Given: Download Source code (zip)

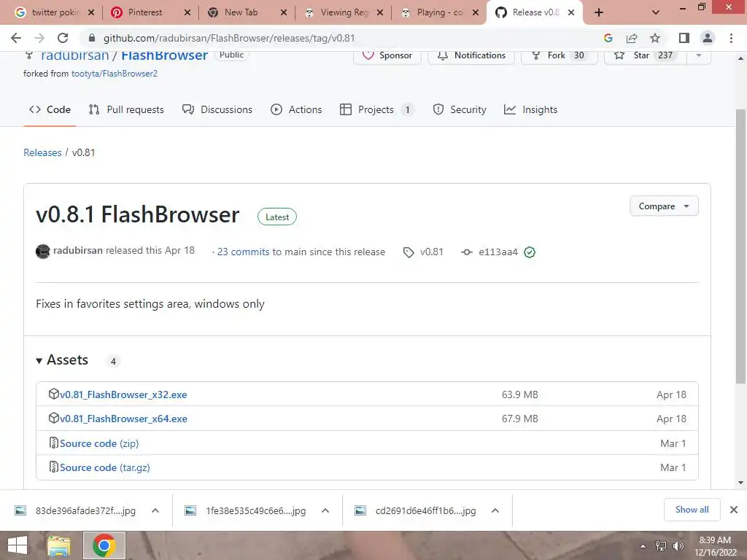Looking at the screenshot, I should tap(99, 443).
